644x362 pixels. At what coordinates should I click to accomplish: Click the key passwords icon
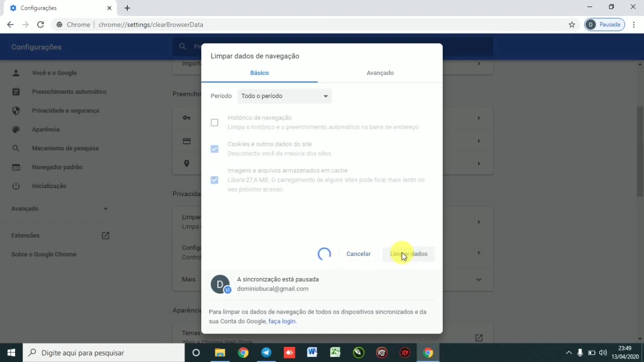(187, 118)
